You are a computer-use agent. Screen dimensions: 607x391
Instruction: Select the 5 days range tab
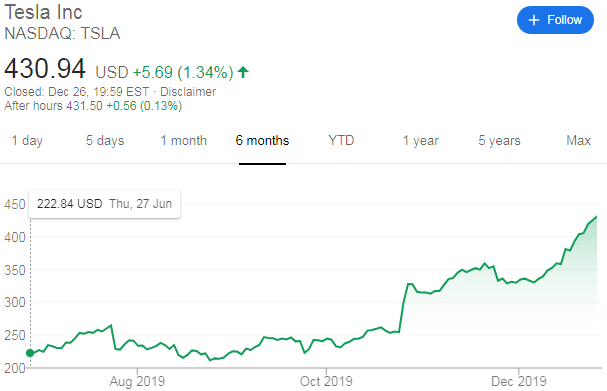tap(105, 140)
